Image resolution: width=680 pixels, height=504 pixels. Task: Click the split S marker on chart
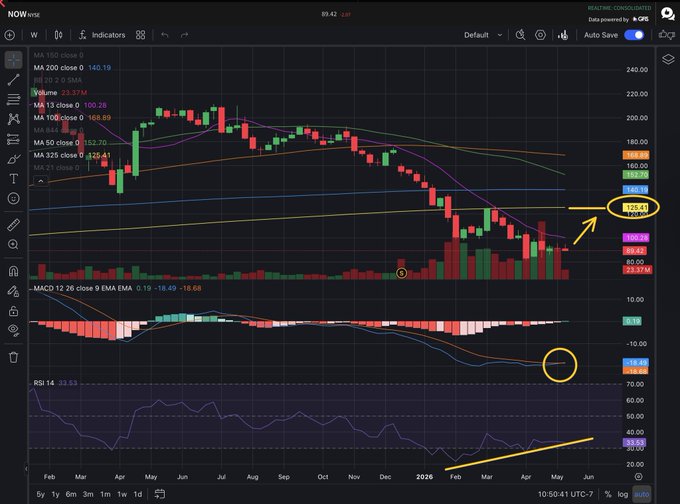pyautogui.click(x=402, y=273)
